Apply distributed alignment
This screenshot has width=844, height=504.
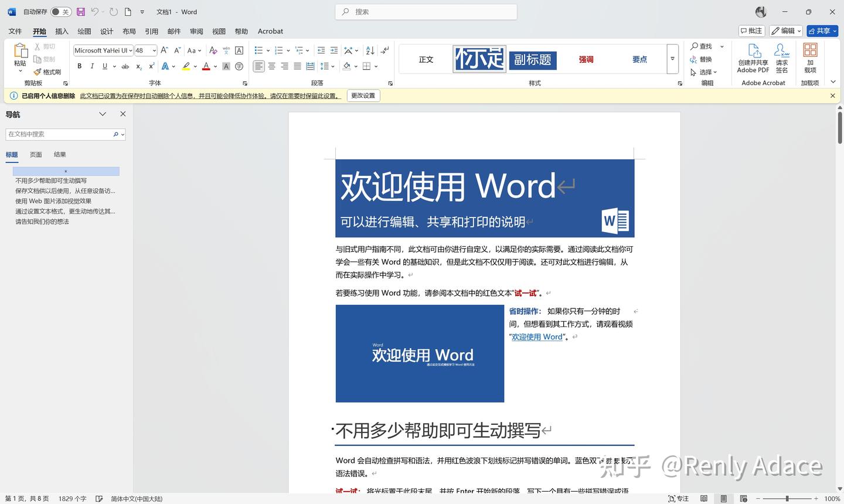[x=310, y=66]
